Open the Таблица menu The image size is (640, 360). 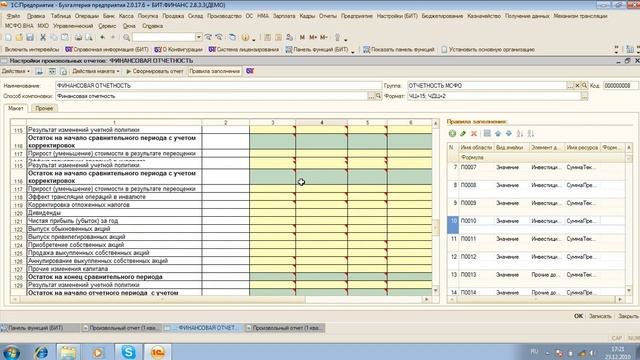(x=60, y=16)
